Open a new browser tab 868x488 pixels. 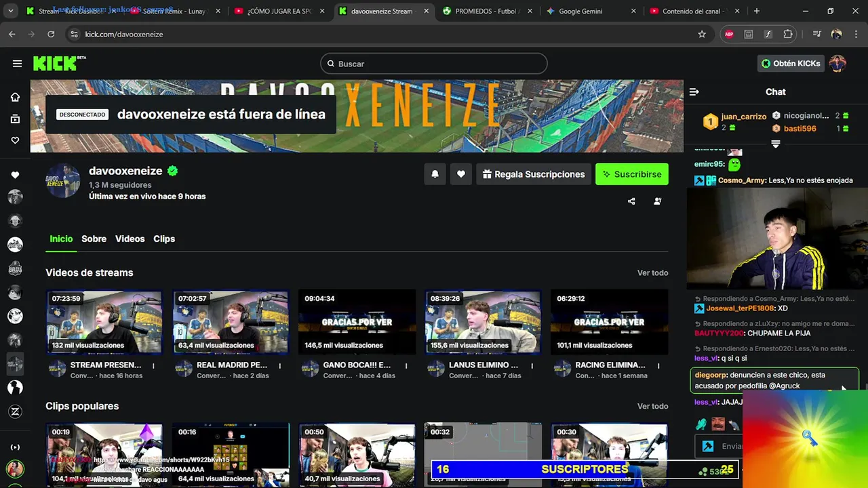pos(757,11)
